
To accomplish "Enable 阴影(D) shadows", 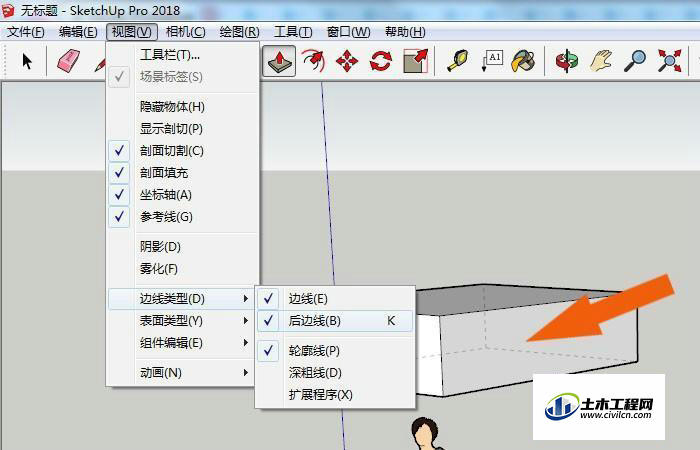I will 183,246.
